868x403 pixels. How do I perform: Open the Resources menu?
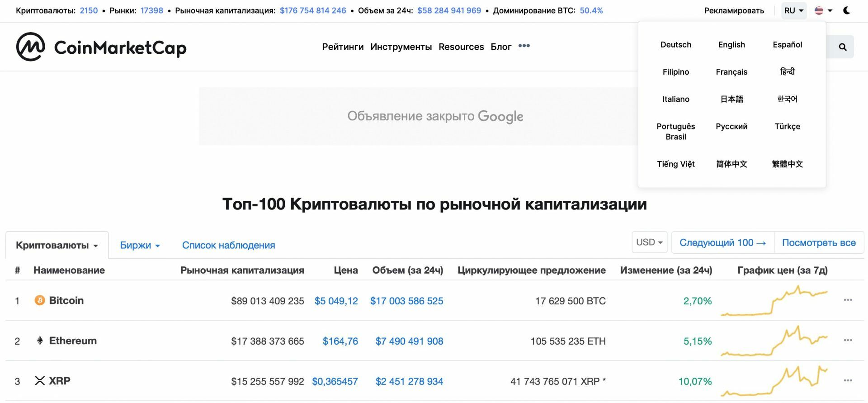click(x=461, y=47)
